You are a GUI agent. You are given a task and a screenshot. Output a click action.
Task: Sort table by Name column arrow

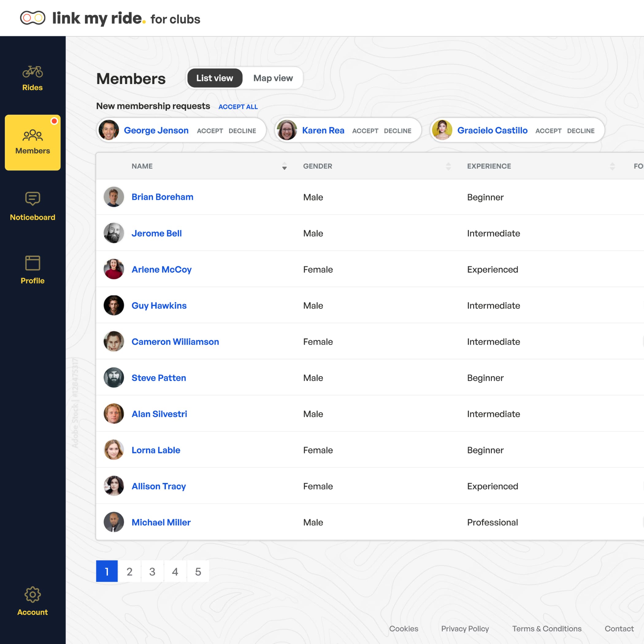pos(284,166)
